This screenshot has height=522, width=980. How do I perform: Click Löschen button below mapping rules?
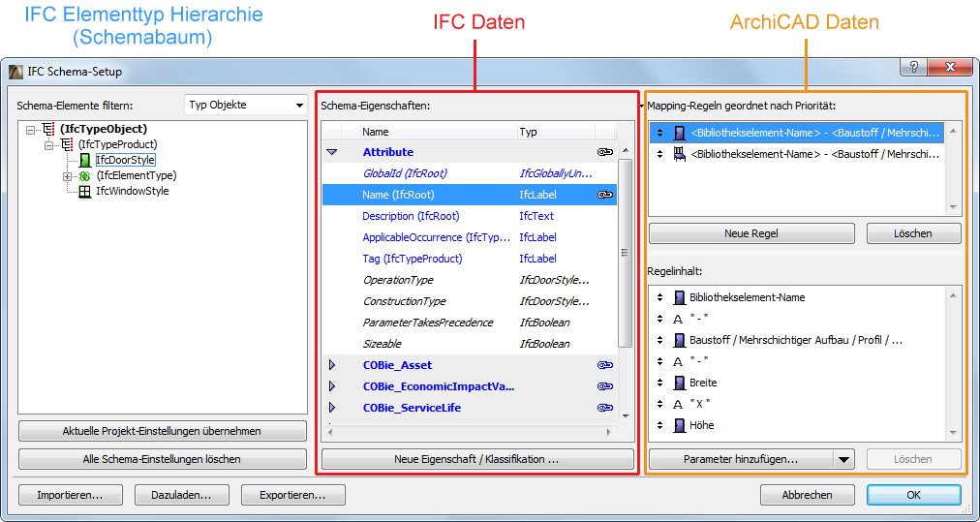point(913,233)
